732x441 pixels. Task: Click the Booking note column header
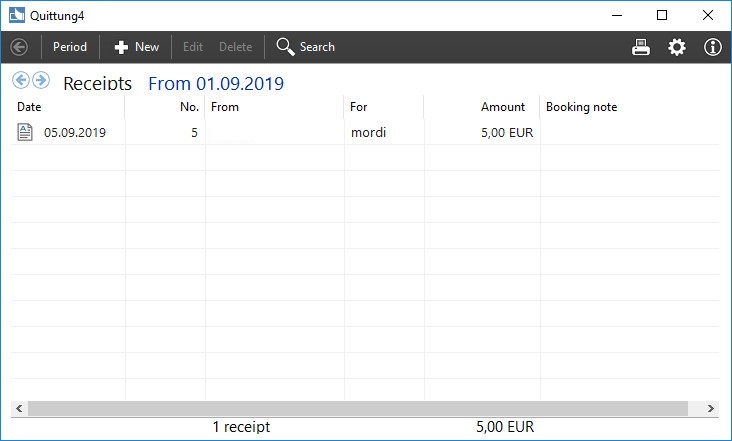point(581,107)
